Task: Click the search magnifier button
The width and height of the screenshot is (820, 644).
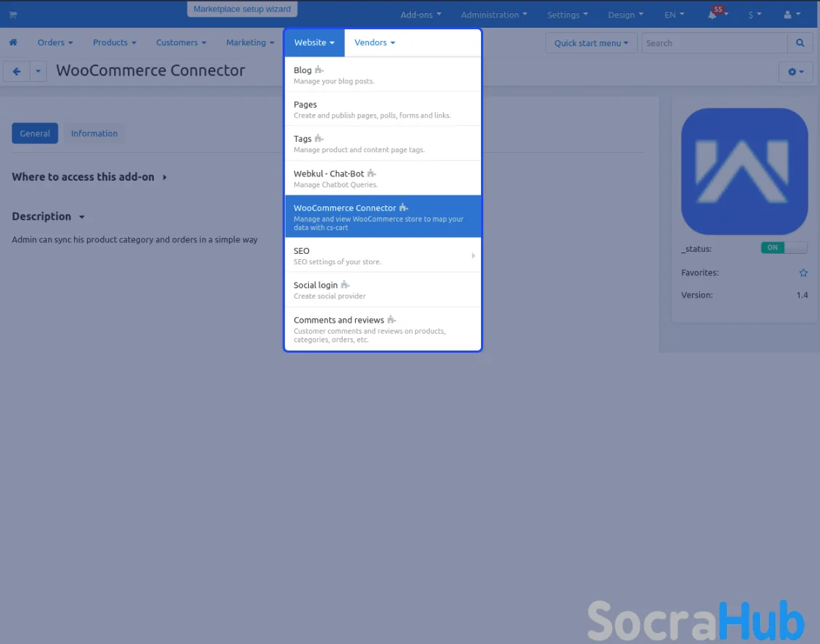Action: pyautogui.click(x=799, y=43)
